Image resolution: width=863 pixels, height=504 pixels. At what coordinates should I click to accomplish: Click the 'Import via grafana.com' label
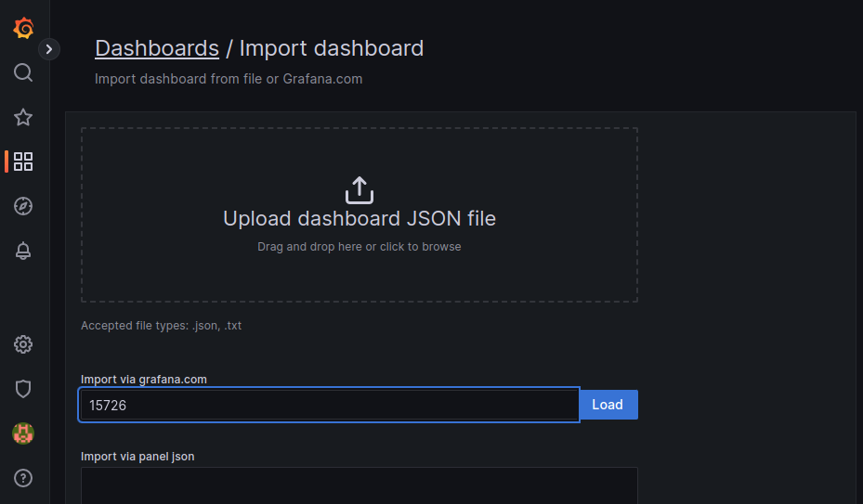click(144, 380)
